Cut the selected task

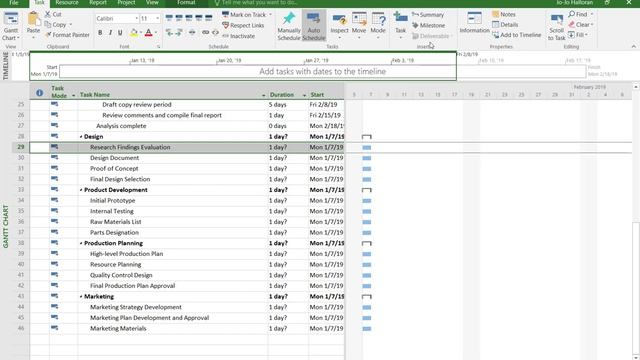pyautogui.click(x=53, y=14)
